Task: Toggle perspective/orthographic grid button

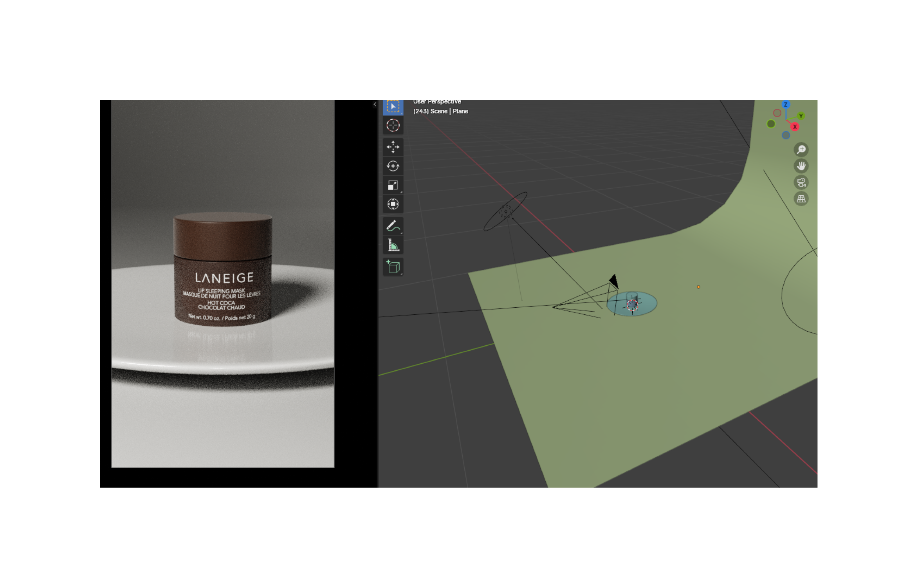Action: point(801,199)
